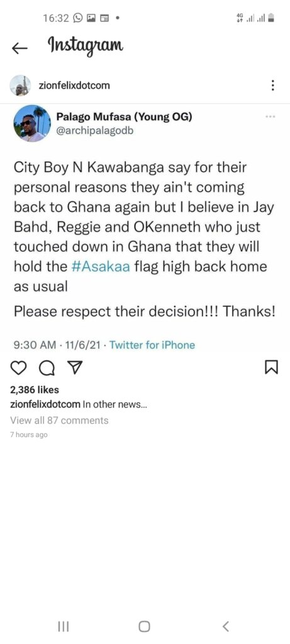
Task: View all 87 comments
Action: (59, 420)
